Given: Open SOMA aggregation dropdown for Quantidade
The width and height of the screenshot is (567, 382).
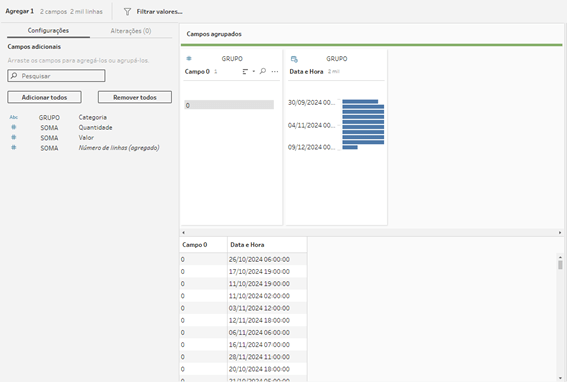Looking at the screenshot, I should coord(49,128).
